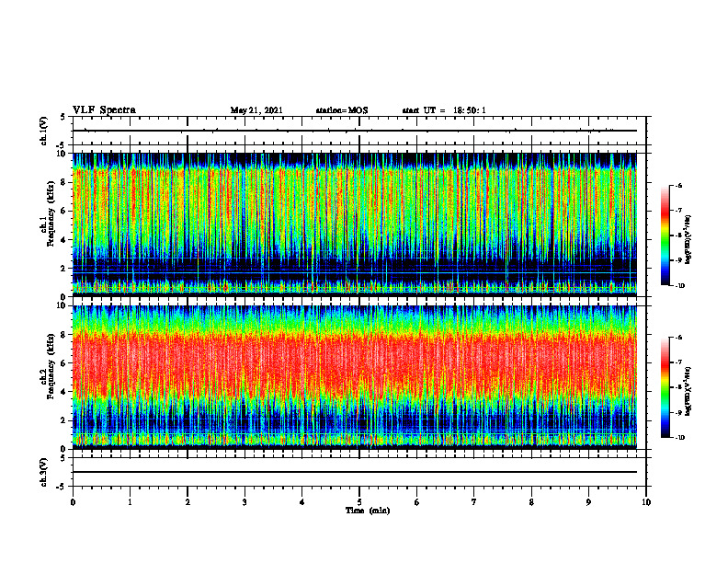Click the ch.2 spectrogram color scale bar

(665, 387)
